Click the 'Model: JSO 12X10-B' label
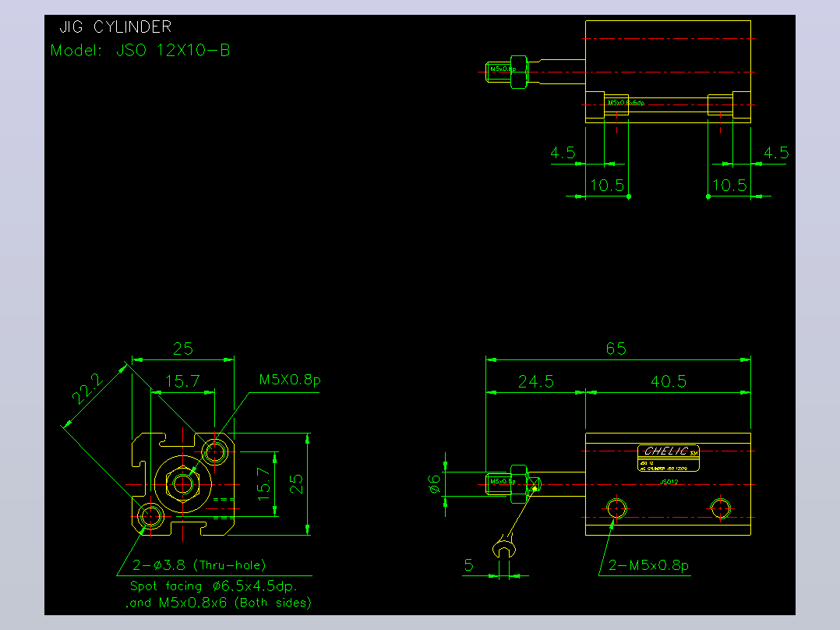Image resolution: width=840 pixels, height=630 pixels. coord(140,51)
